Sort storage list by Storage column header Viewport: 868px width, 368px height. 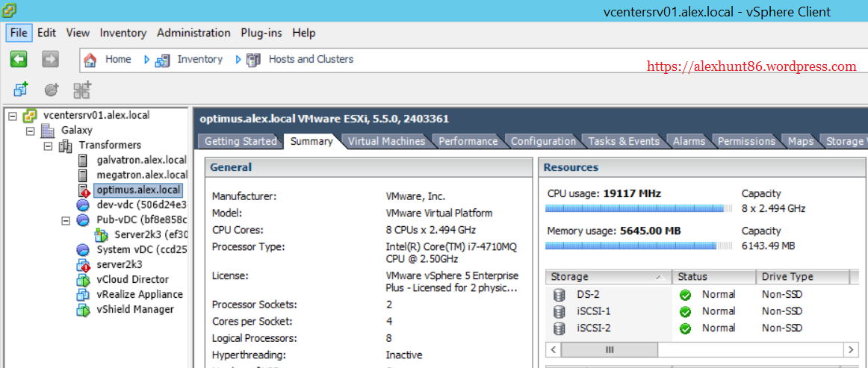tap(608, 277)
